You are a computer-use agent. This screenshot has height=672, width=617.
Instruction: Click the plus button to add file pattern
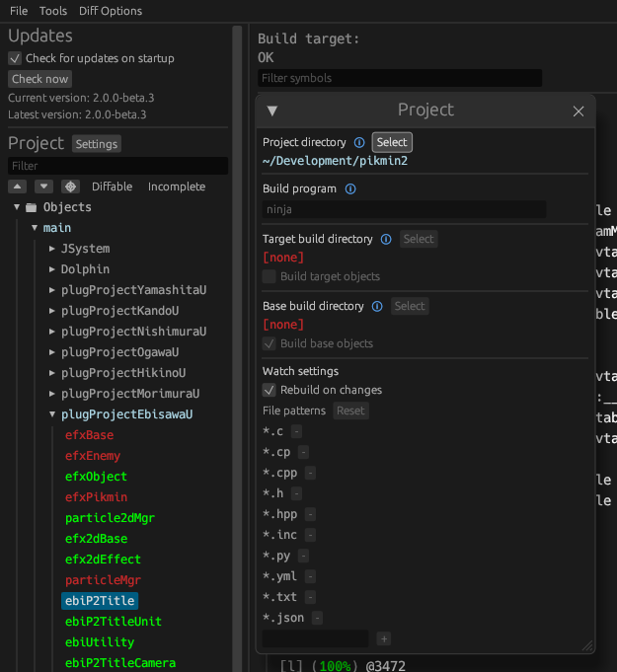pyautogui.click(x=384, y=638)
